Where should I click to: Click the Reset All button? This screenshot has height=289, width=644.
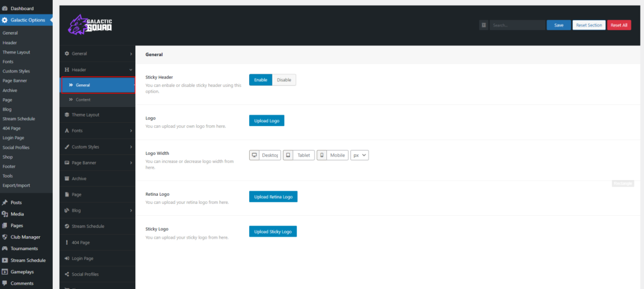click(619, 25)
